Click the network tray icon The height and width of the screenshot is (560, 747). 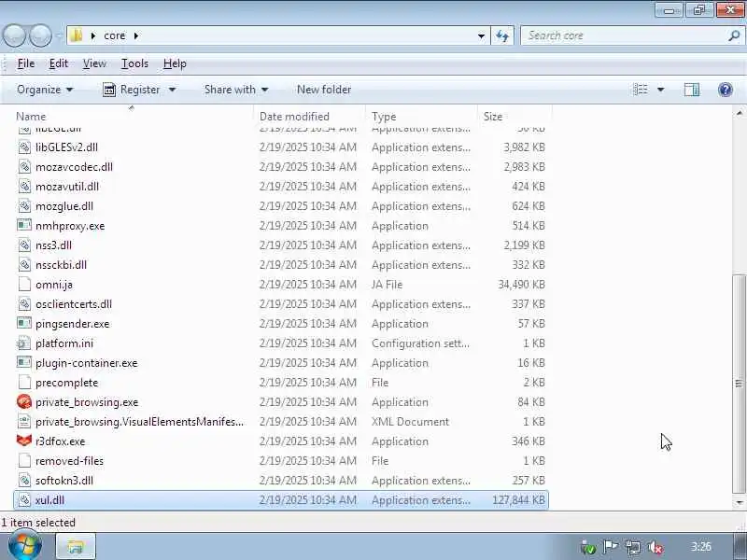pyautogui.click(x=633, y=548)
